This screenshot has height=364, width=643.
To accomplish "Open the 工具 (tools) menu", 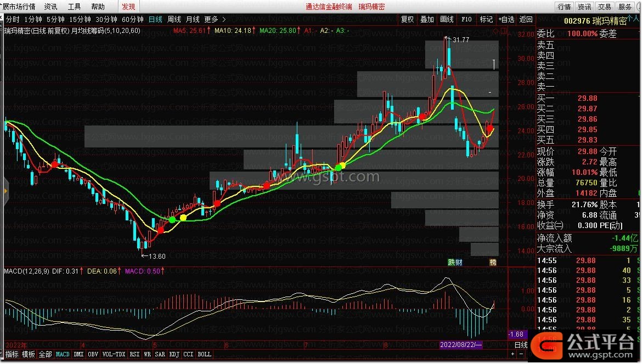I will coord(74,7).
